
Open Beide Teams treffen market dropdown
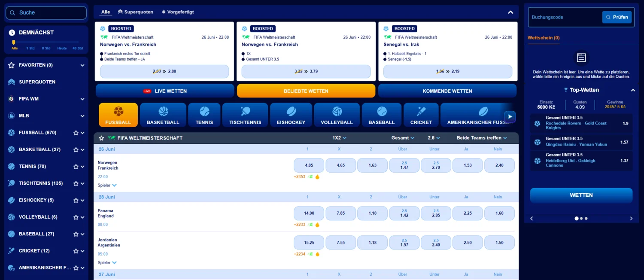click(482, 138)
